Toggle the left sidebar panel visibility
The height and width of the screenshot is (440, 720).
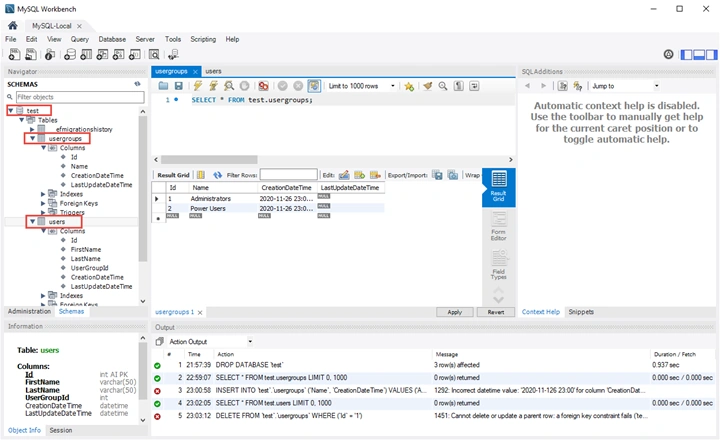tap(686, 55)
